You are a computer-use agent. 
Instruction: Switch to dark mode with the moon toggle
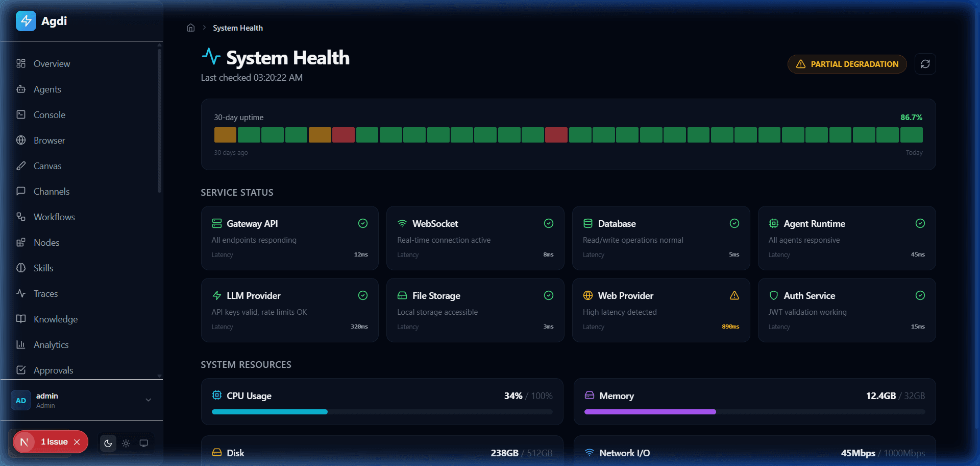pyautogui.click(x=108, y=443)
